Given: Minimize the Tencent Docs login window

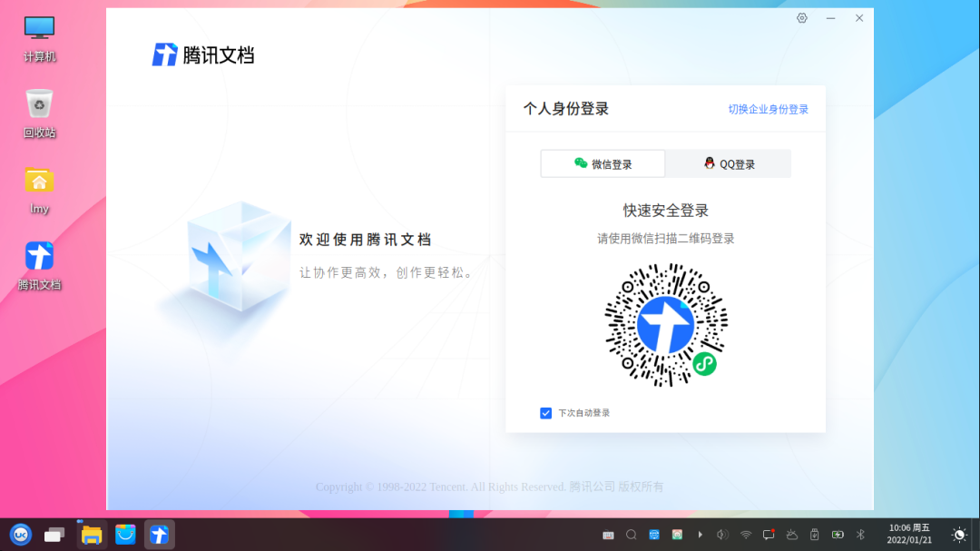Looking at the screenshot, I should tap(830, 18).
